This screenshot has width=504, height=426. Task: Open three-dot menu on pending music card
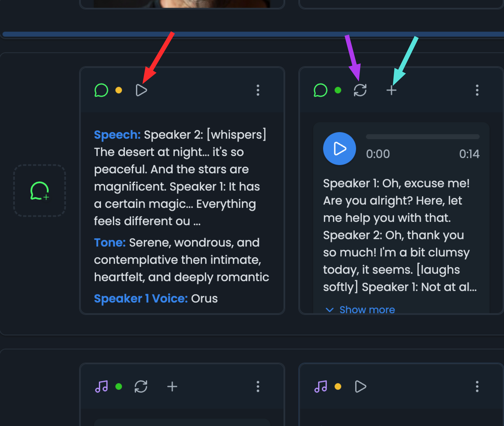coord(477,387)
